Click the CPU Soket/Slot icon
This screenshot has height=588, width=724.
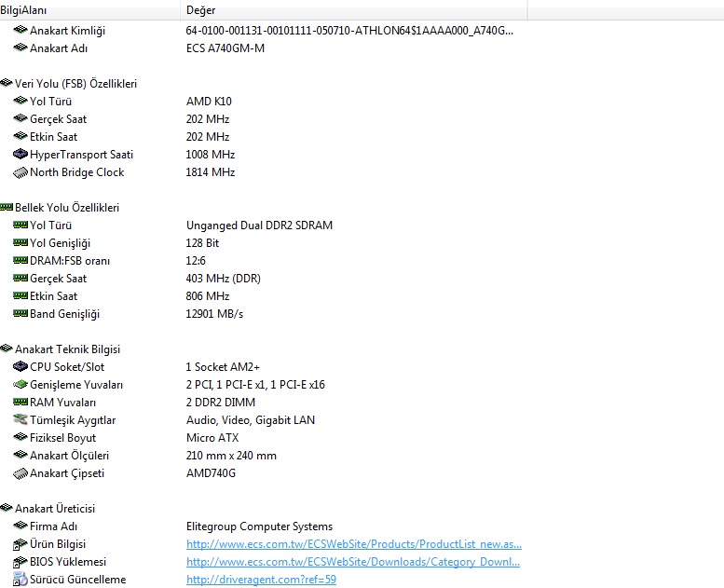tap(20, 367)
